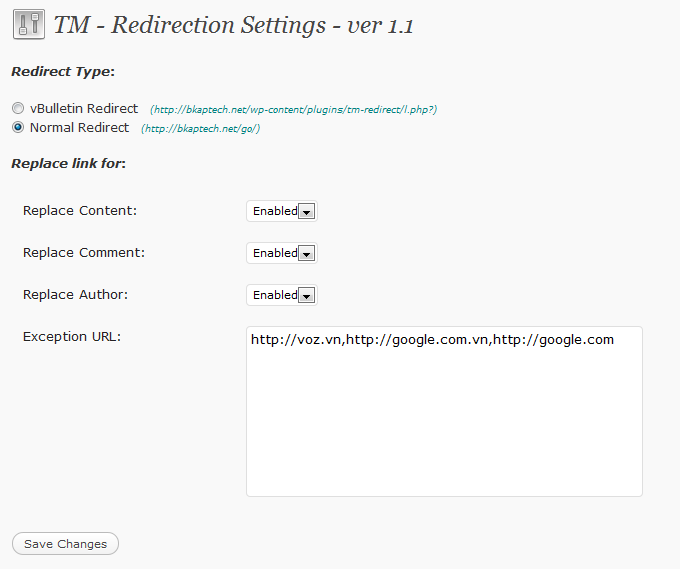Open the Replace Comment dropdown
The width and height of the screenshot is (680, 569).
click(282, 253)
